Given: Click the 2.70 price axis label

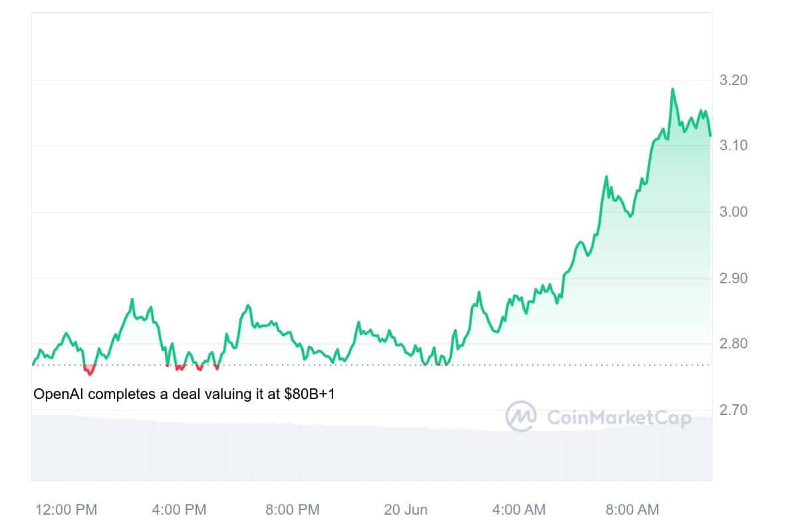Looking at the screenshot, I should (x=734, y=410).
